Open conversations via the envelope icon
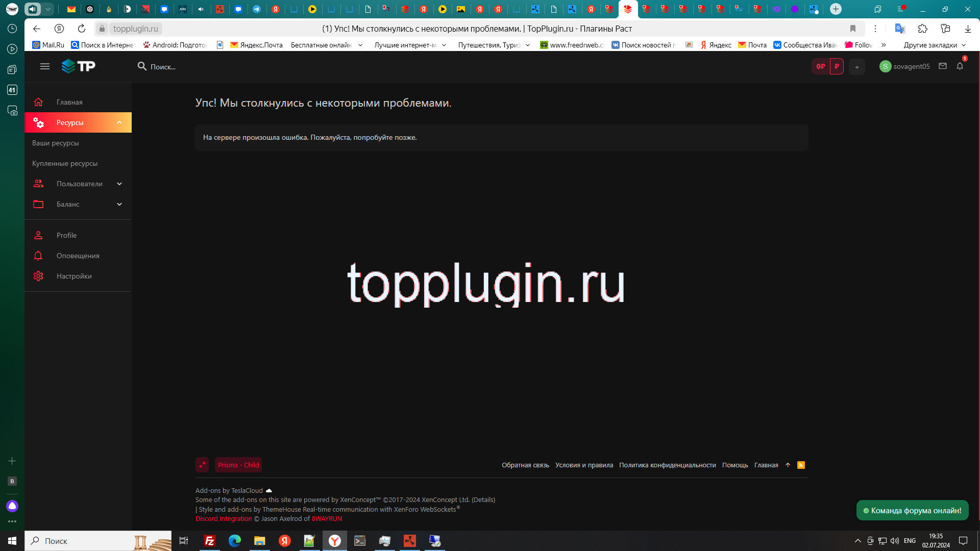This screenshot has height=551, width=980. coord(943,66)
